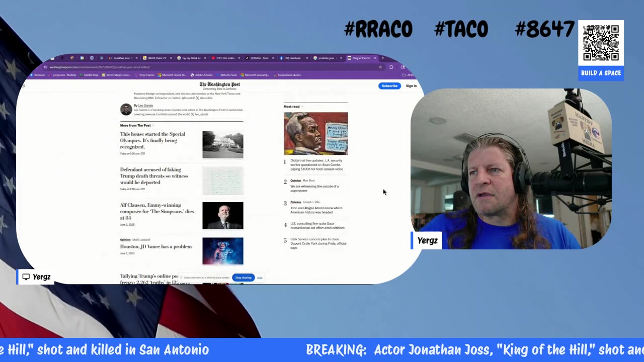Open Defendant accused of faking Trump threats article
This screenshot has height=362, width=644.
[x=154, y=176]
